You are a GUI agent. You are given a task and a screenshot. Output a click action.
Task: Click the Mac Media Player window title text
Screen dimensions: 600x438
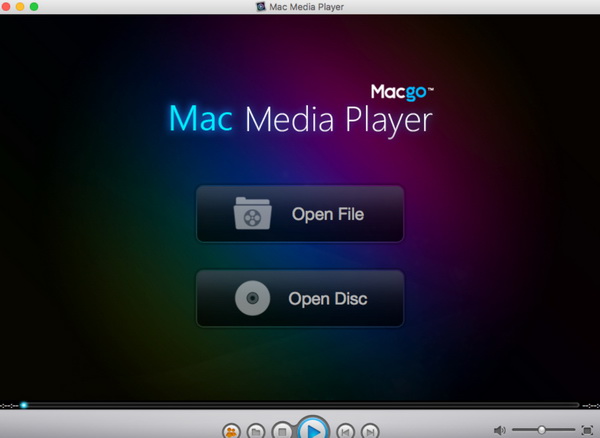tap(306, 7)
